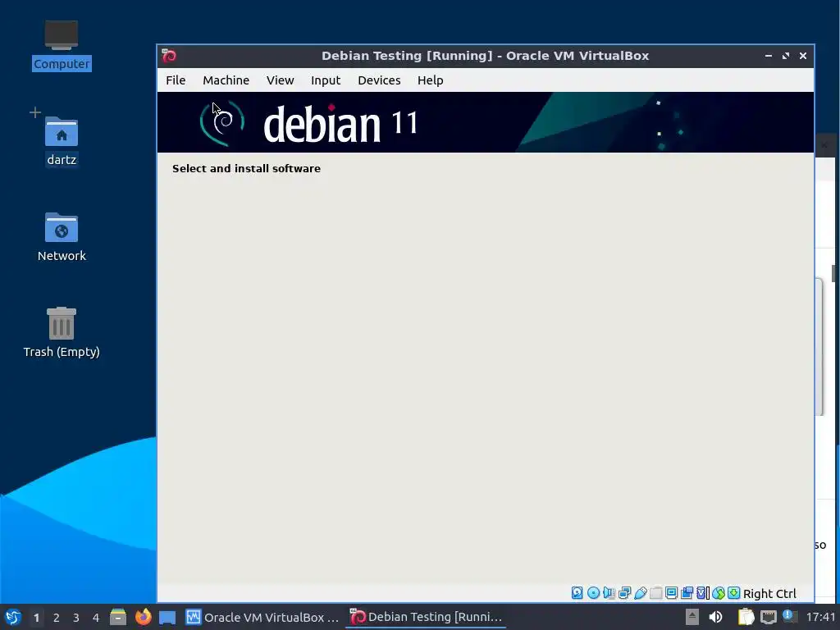The image size is (840, 630).
Task: Click the hard disk activity status icon
Action: 577,593
